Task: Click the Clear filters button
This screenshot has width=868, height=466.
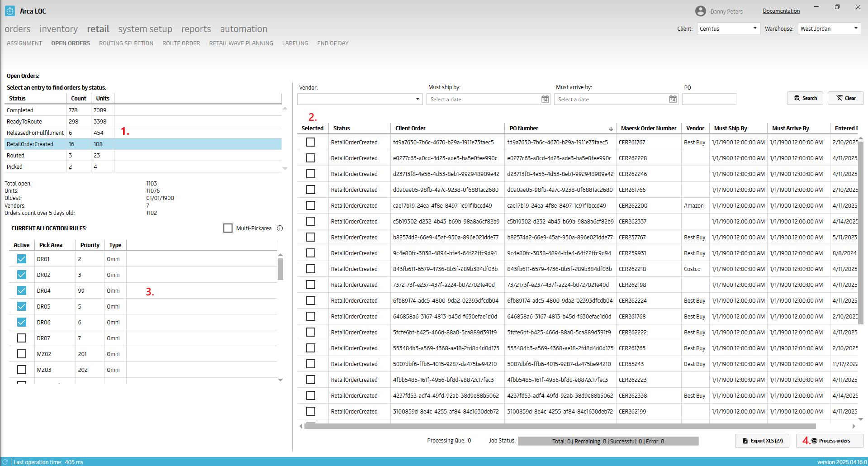Action: pyautogui.click(x=845, y=98)
